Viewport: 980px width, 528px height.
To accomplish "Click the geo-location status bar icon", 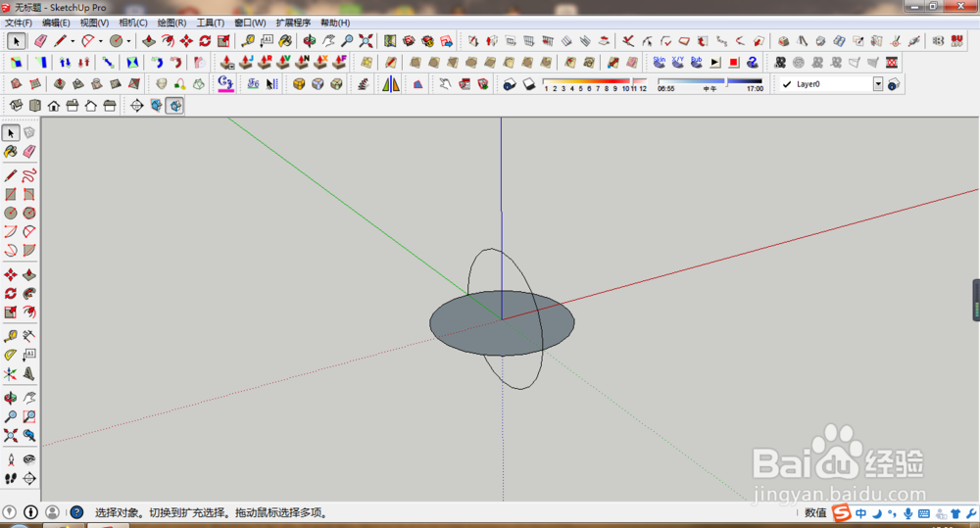I will pyautogui.click(x=9, y=512).
